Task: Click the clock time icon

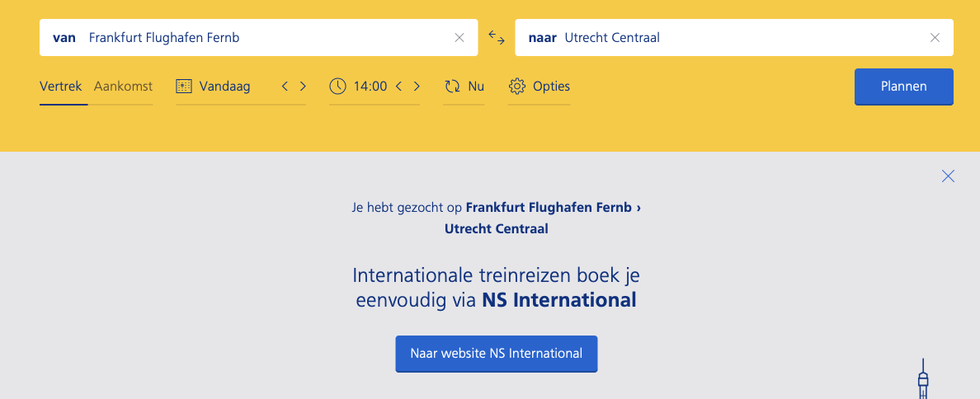Action: tap(337, 86)
